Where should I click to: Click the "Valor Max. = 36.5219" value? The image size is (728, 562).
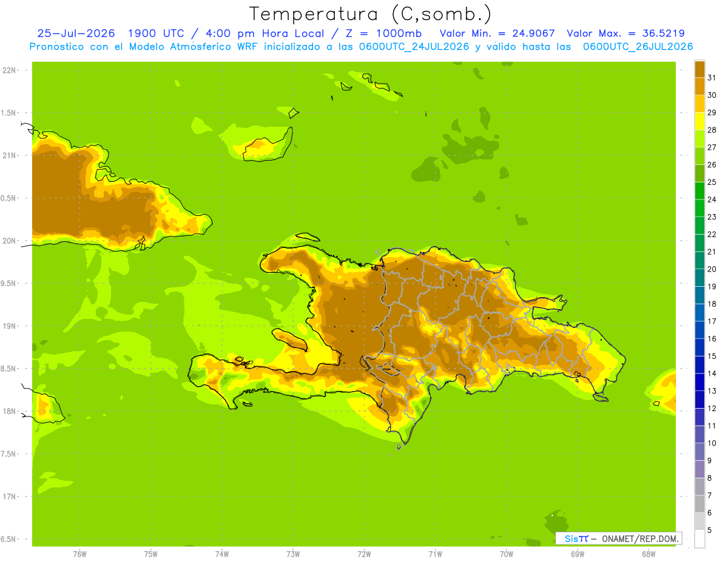(625, 33)
